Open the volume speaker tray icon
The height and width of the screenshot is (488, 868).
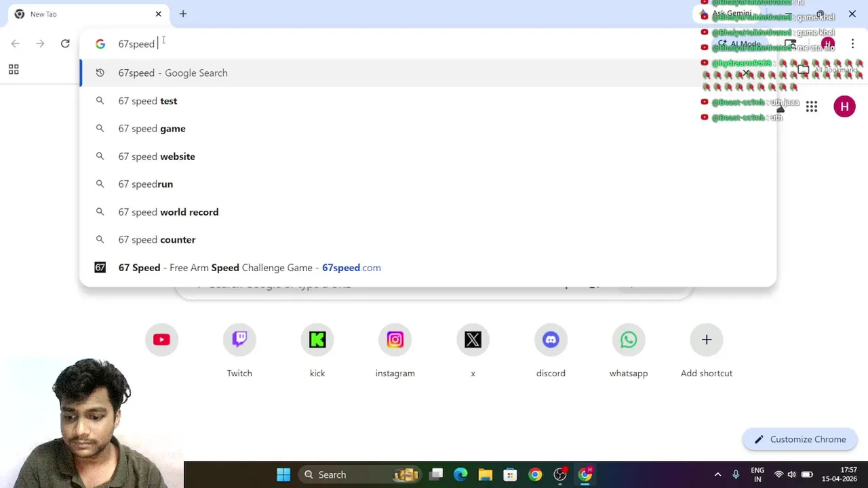pos(792,474)
